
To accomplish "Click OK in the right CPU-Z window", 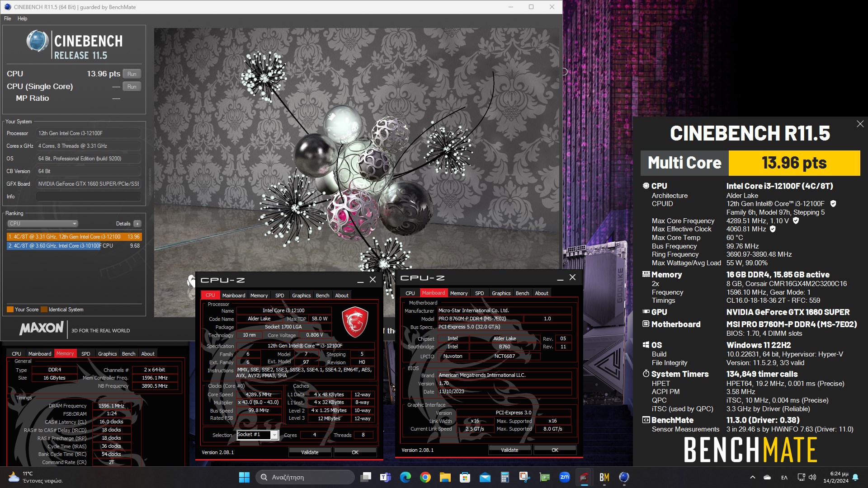I will [555, 450].
